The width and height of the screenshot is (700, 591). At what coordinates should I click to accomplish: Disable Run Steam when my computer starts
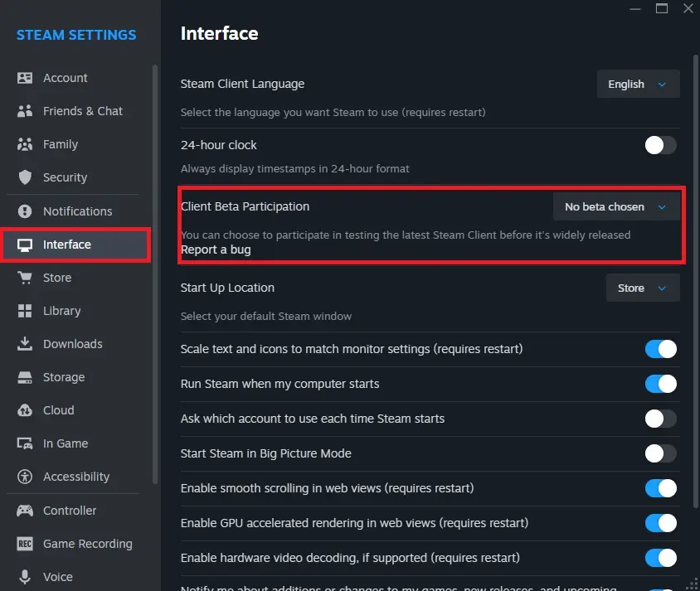pyautogui.click(x=660, y=384)
